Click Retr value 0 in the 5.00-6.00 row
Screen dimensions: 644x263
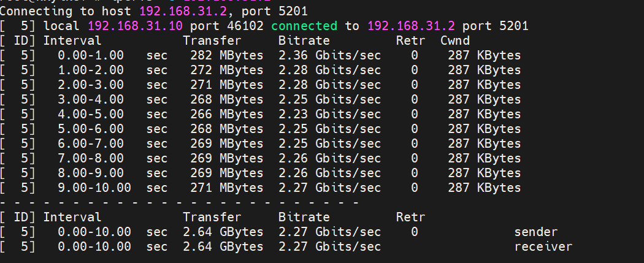pos(415,129)
